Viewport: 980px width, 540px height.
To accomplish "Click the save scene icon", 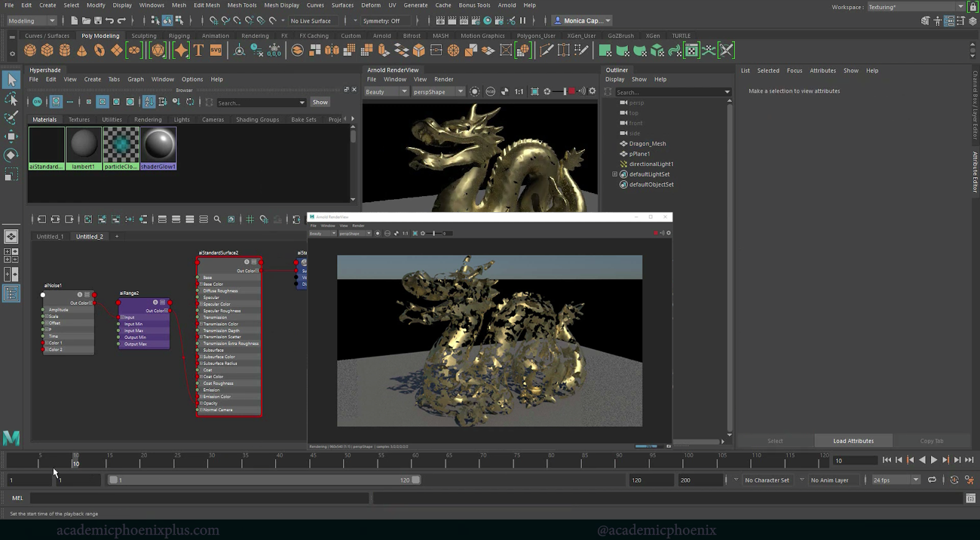I will 98,21.
